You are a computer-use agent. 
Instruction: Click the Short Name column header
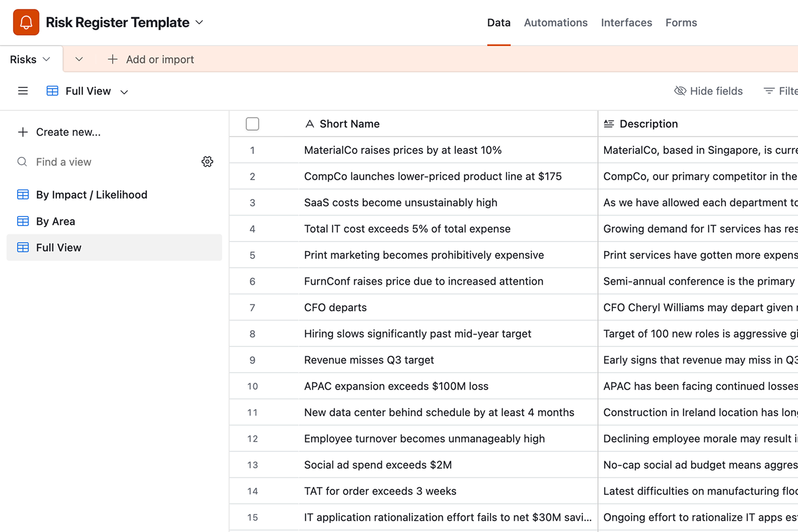click(448, 124)
